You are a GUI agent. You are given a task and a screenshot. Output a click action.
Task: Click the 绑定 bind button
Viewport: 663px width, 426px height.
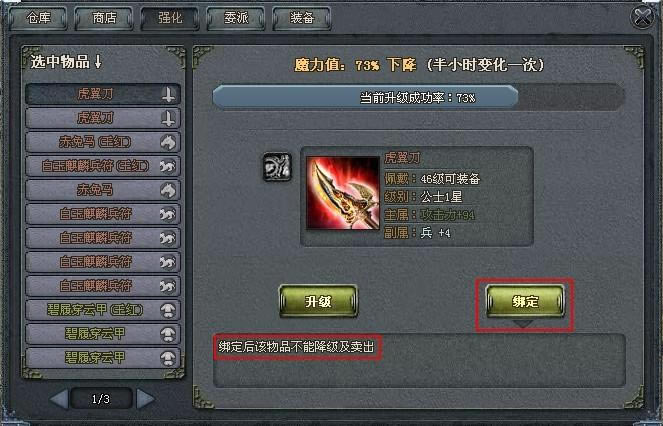point(525,301)
